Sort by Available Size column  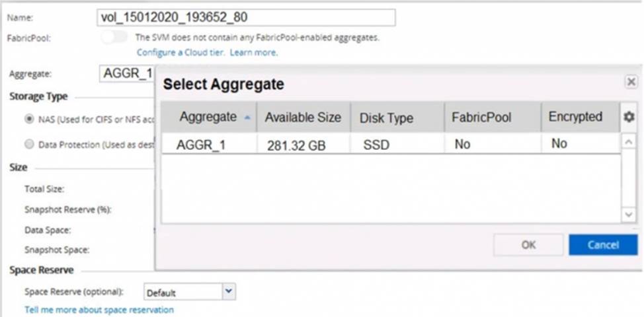(x=303, y=118)
